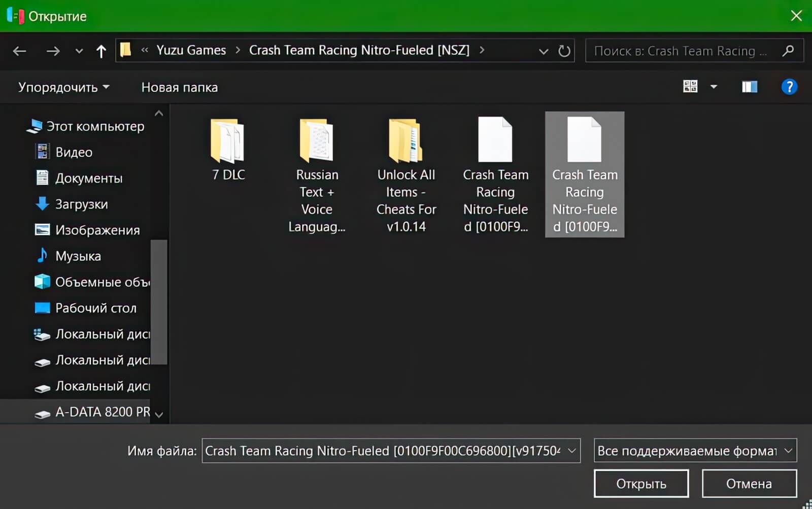Click Новая папка button

coord(179,87)
